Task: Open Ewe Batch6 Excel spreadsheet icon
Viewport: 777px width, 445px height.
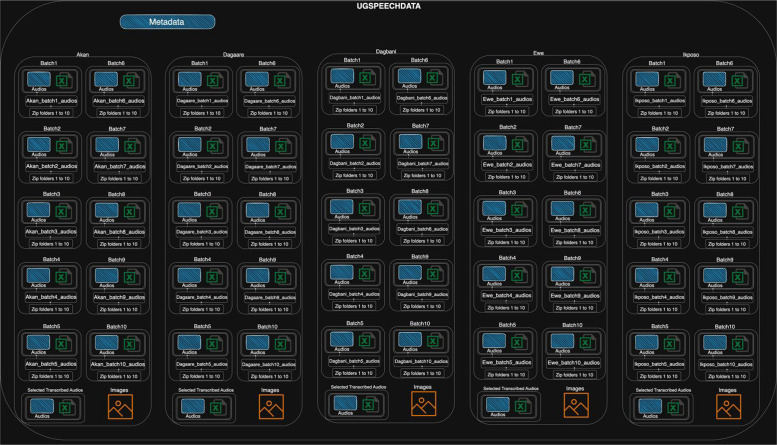Action: [587, 78]
